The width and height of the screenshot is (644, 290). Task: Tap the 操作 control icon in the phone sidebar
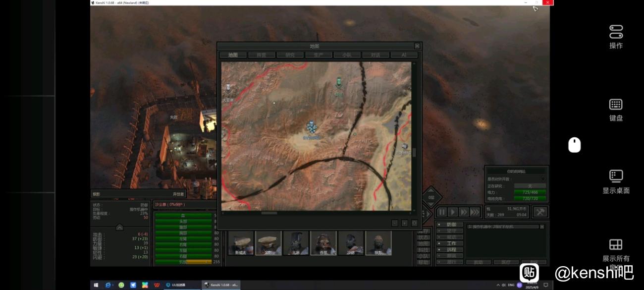(x=616, y=32)
